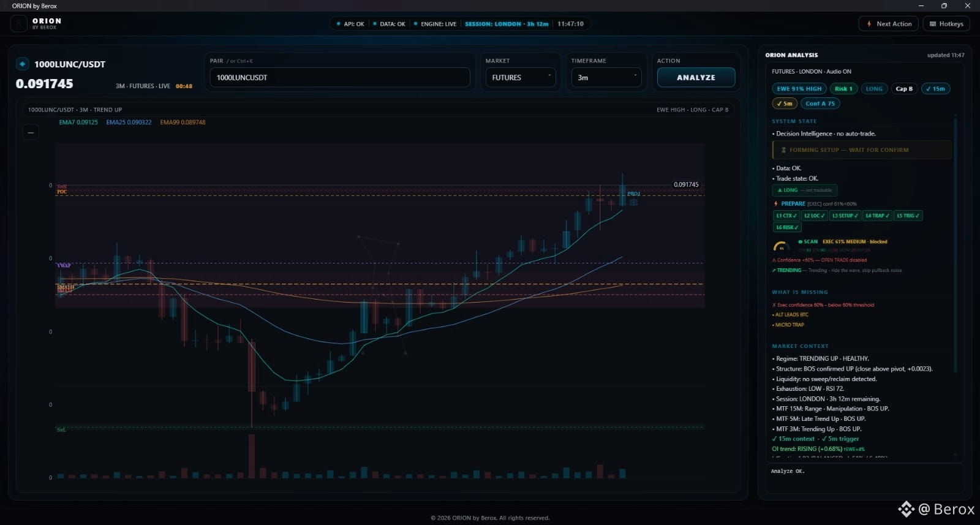Image resolution: width=980 pixels, height=525 pixels.
Task: Click the EMA99 0.089748 legend label
Action: click(183, 123)
